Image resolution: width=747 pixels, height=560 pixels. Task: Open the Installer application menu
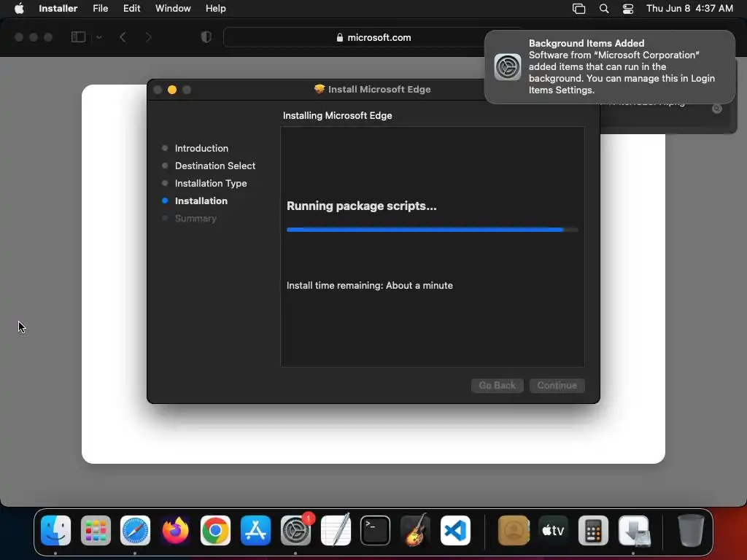(x=58, y=9)
